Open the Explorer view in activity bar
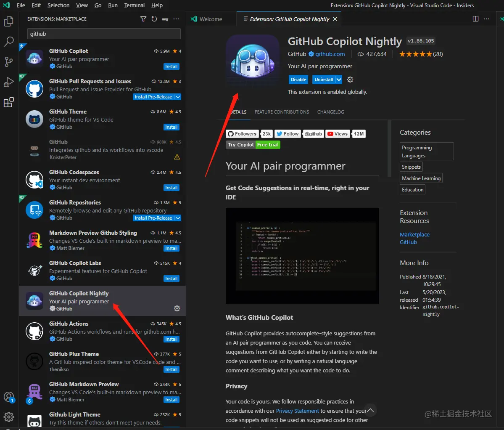 tap(9, 21)
